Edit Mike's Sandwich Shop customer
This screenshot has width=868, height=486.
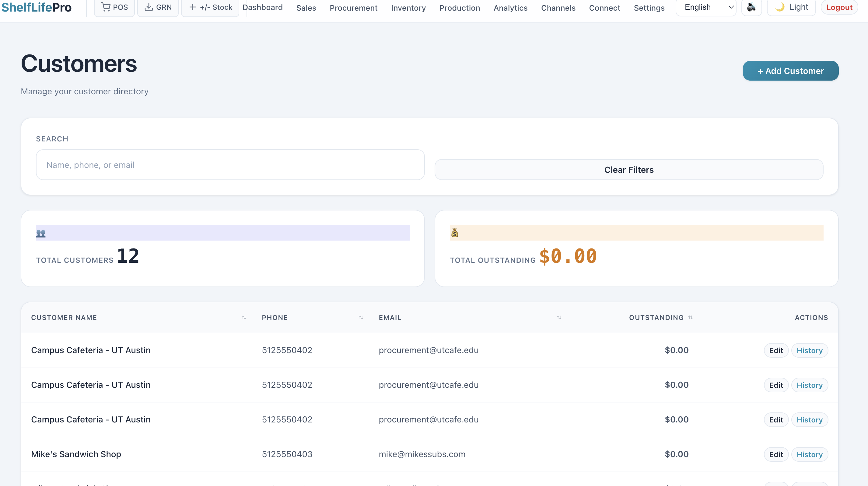(x=776, y=454)
